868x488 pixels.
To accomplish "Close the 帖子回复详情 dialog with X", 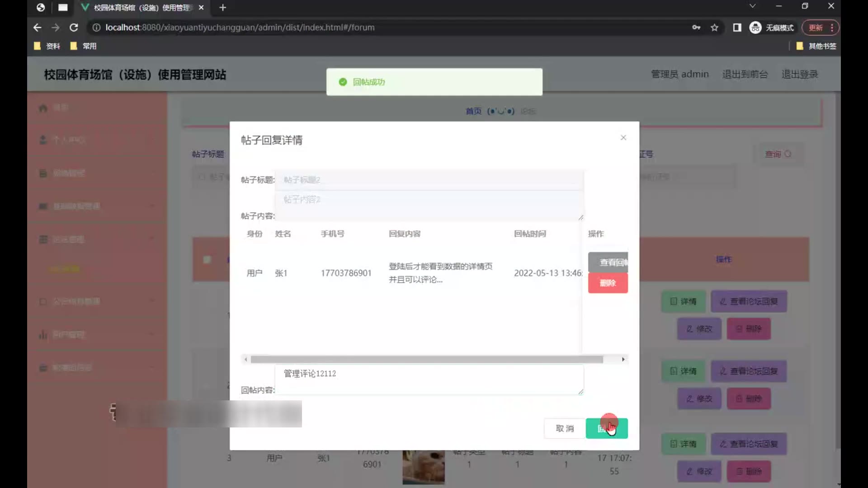I will (623, 137).
